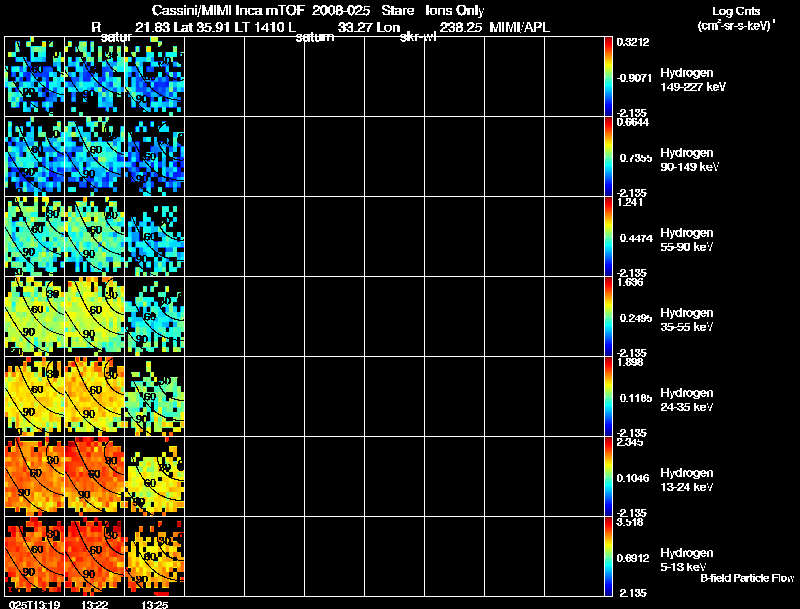Choose the Hydrogen 24-35 keV image at 13:25
Viewport: 800px width, 609px height.
pos(155,397)
